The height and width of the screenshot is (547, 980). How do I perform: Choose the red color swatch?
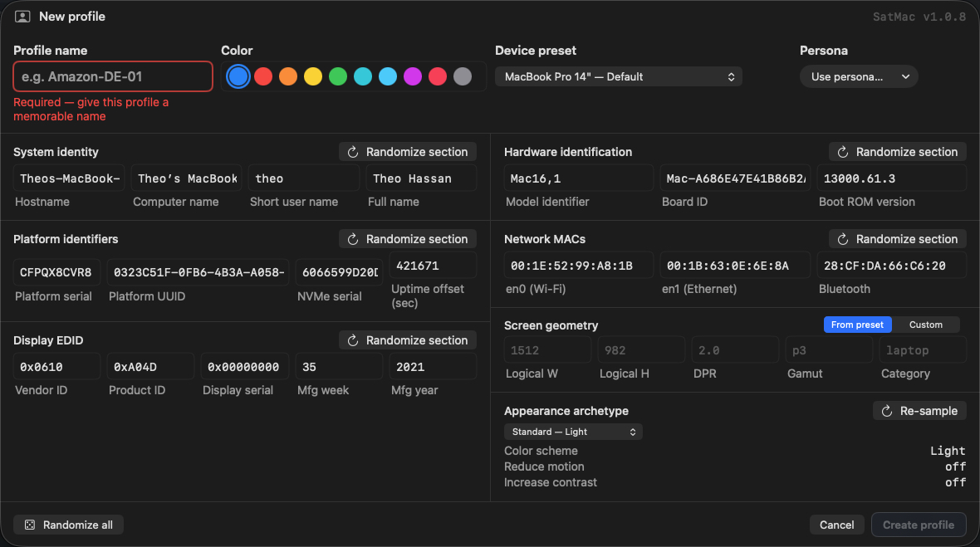263,77
